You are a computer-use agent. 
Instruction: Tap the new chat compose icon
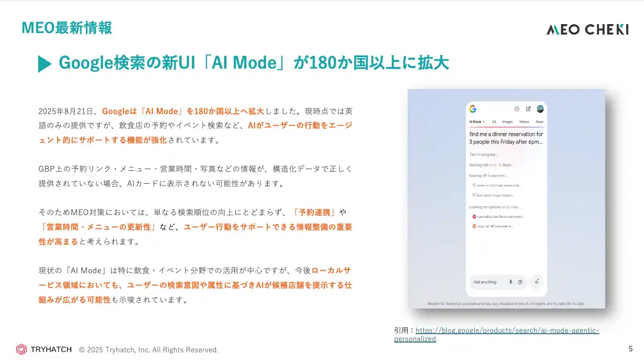click(x=528, y=109)
